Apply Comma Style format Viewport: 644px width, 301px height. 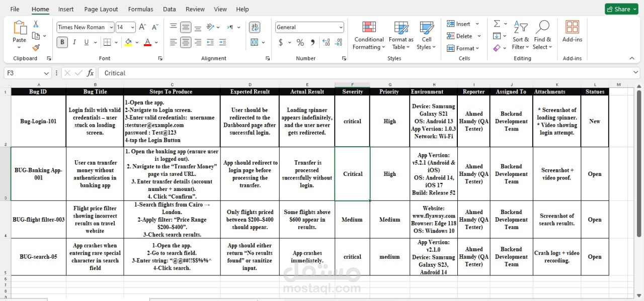[313, 42]
